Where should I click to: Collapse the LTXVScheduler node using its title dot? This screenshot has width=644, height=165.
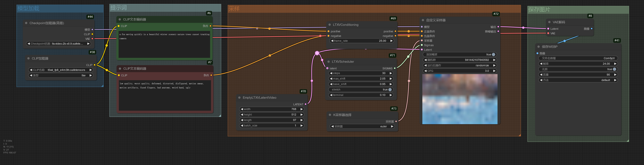click(328, 61)
